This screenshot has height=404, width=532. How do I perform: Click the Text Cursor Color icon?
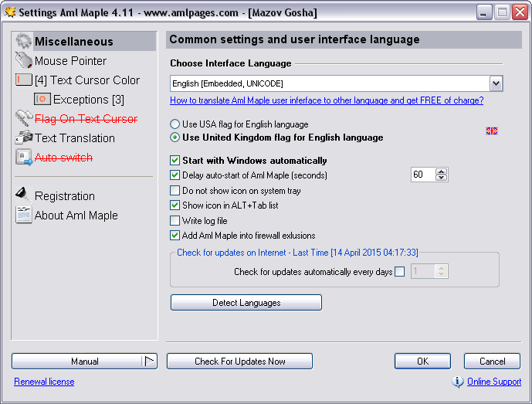[23, 80]
